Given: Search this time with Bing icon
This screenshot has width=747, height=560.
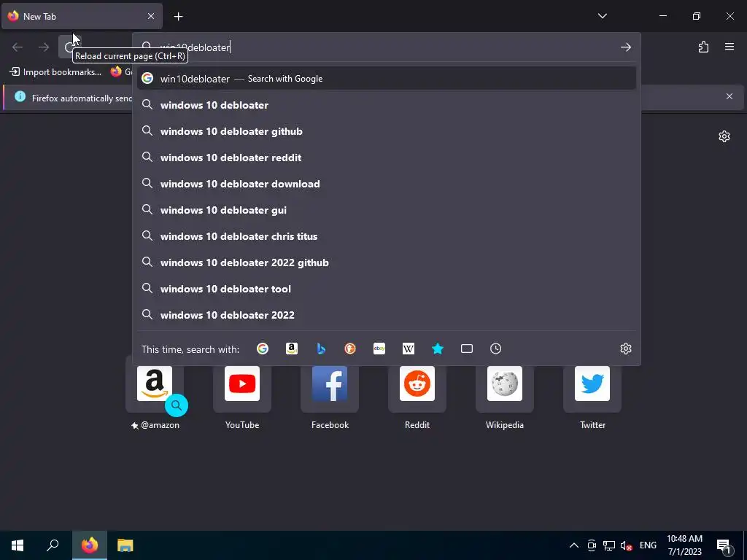Looking at the screenshot, I should pos(321,349).
